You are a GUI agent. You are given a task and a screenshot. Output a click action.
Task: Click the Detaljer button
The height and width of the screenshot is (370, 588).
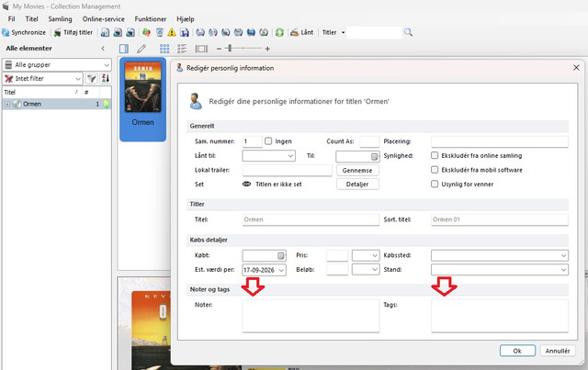(357, 184)
